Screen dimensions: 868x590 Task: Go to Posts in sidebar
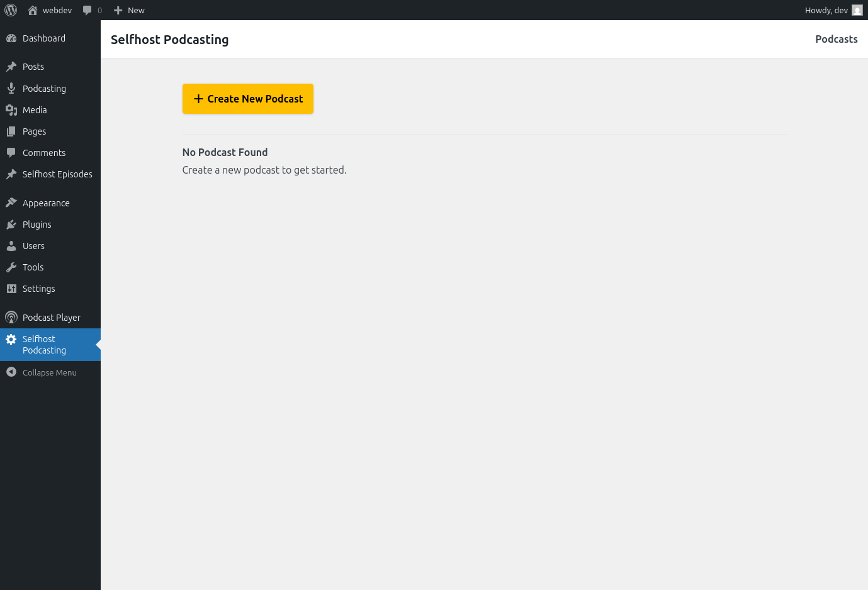point(33,67)
